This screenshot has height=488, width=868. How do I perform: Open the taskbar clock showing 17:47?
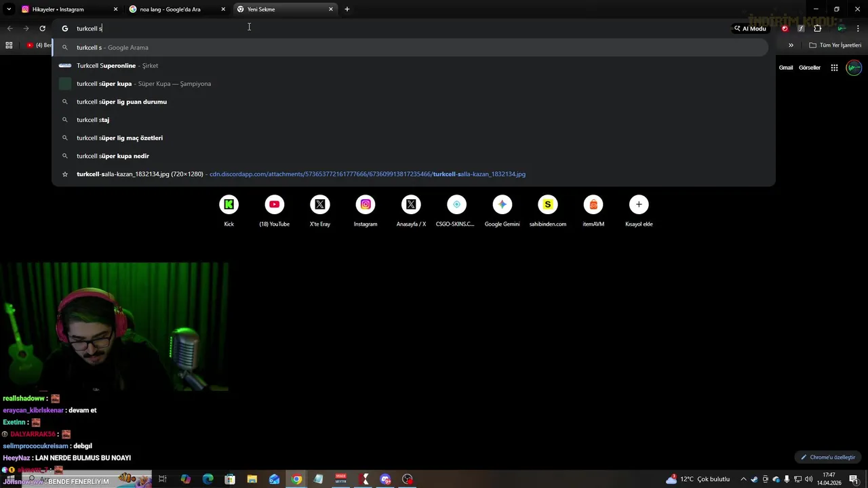click(x=829, y=479)
